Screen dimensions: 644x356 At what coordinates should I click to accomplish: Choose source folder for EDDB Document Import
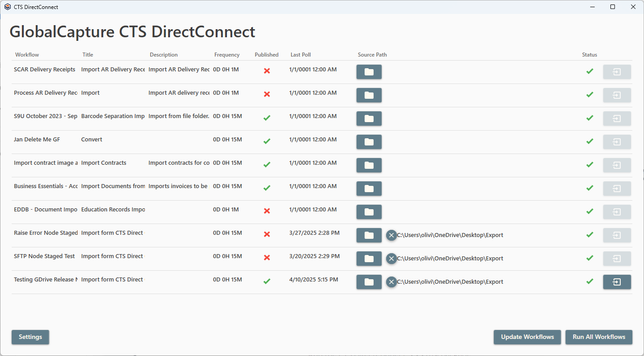[369, 212]
